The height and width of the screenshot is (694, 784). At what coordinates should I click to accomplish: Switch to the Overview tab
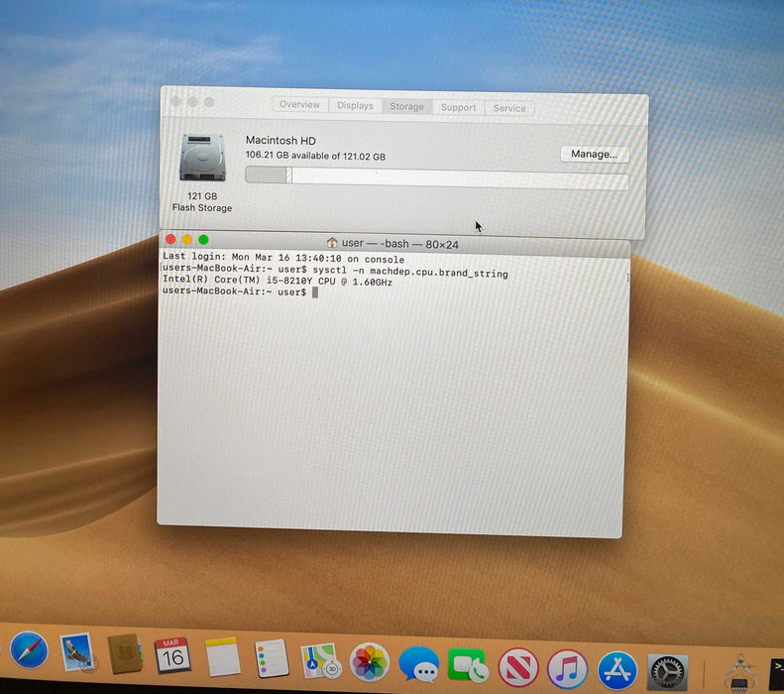coord(300,104)
